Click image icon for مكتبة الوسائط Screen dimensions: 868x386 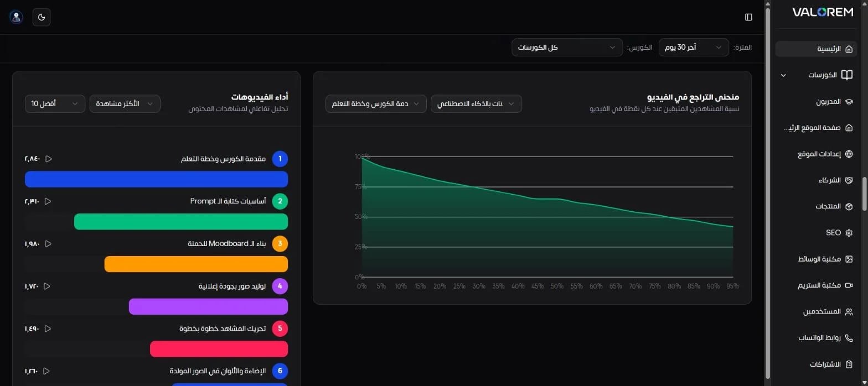coord(849,259)
